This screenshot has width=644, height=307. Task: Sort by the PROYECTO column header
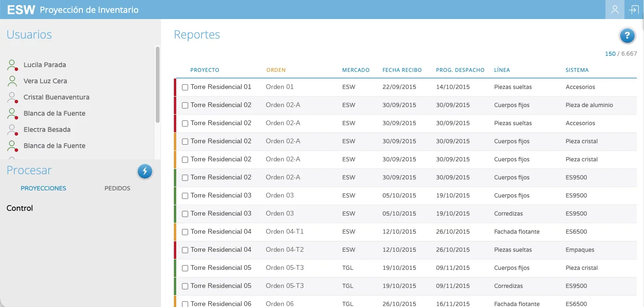205,70
